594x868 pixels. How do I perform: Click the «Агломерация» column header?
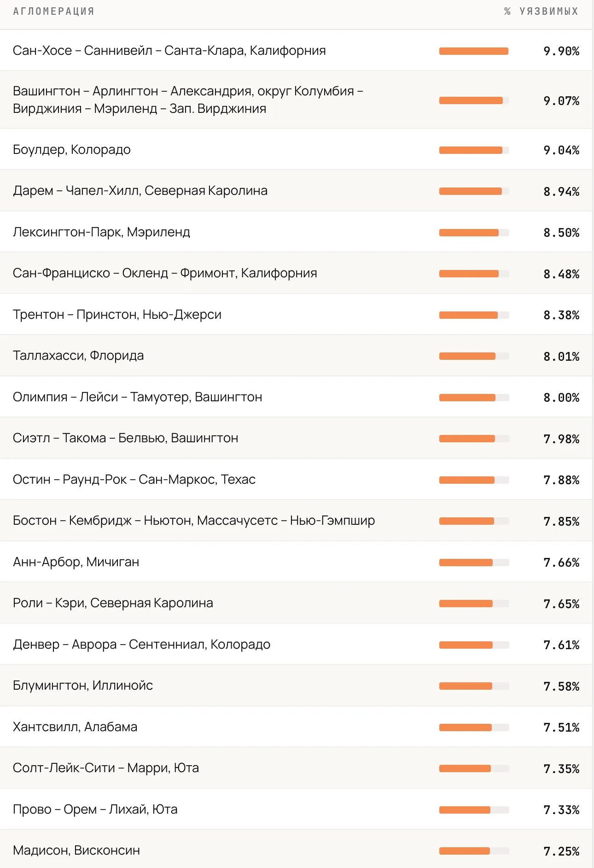pyautogui.click(x=53, y=12)
